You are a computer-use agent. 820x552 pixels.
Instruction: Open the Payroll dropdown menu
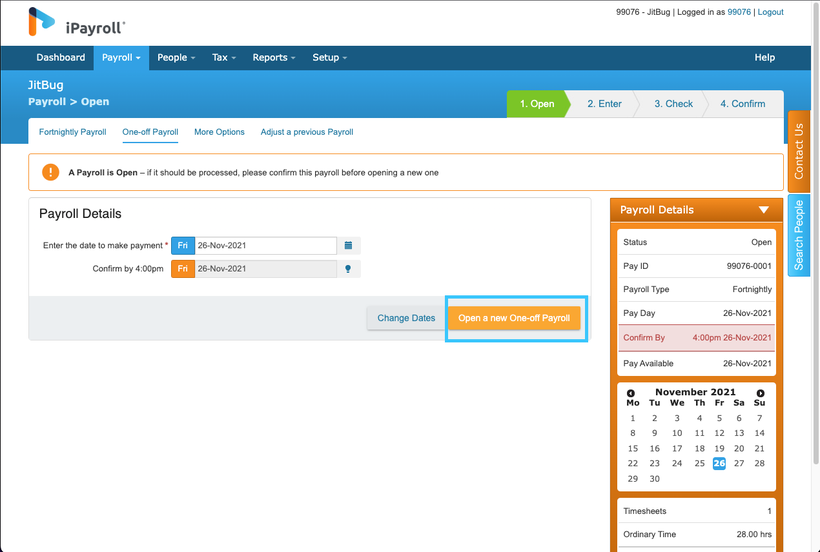[x=121, y=58]
